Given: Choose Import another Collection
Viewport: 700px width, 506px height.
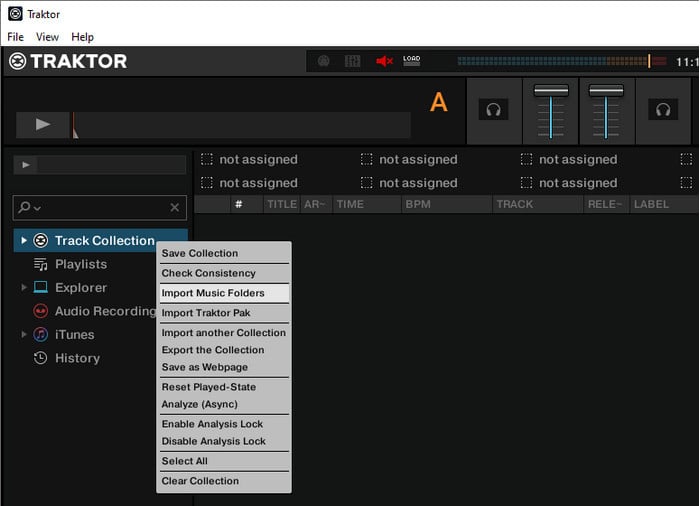Looking at the screenshot, I should tap(224, 333).
